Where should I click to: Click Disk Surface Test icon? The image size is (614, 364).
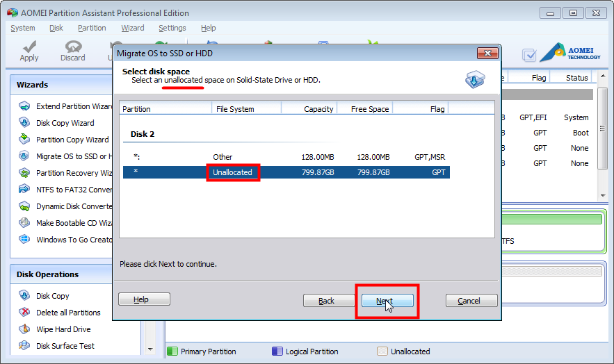[24, 346]
